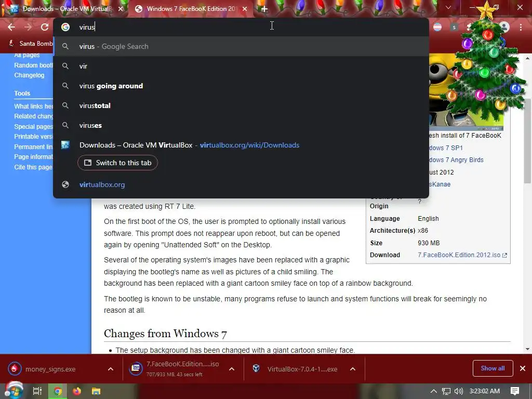Open the Page information sidebar link
The image size is (532, 399).
[33, 157]
